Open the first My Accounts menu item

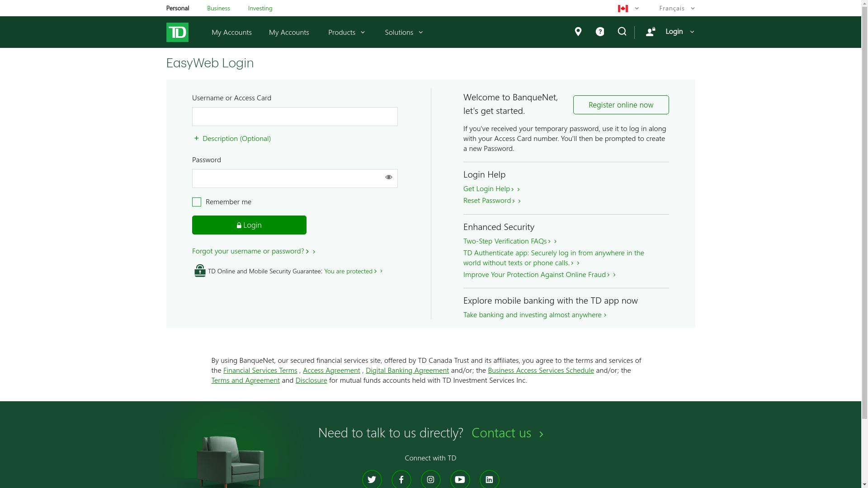(x=231, y=32)
